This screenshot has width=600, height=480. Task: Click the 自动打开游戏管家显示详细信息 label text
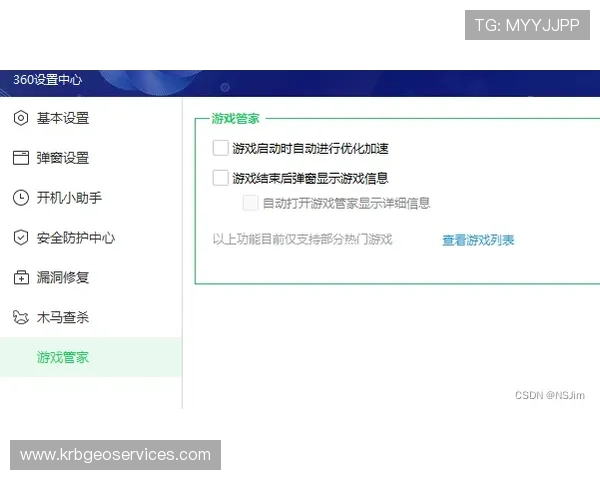346,203
